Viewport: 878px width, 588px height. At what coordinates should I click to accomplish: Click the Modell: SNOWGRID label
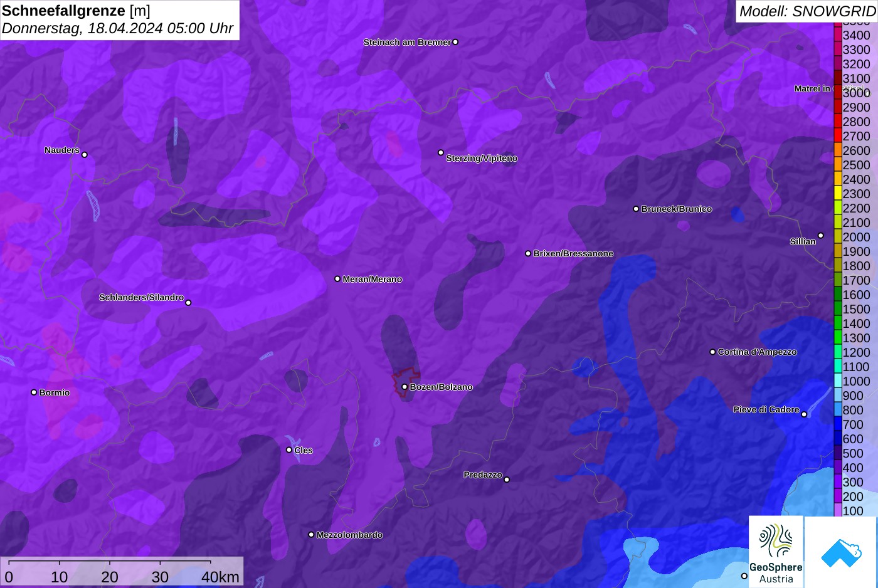tap(807, 11)
